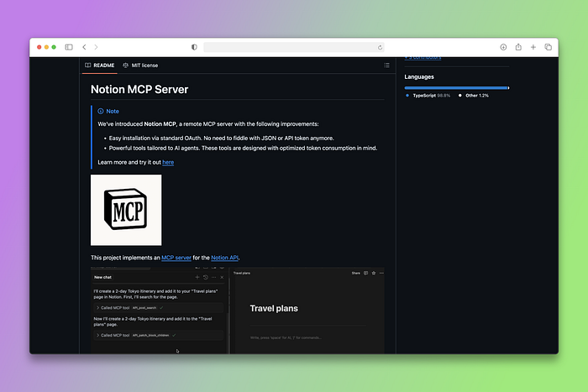Open the privacy shield icon
The width and height of the screenshot is (588, 392).
point(194,47)
